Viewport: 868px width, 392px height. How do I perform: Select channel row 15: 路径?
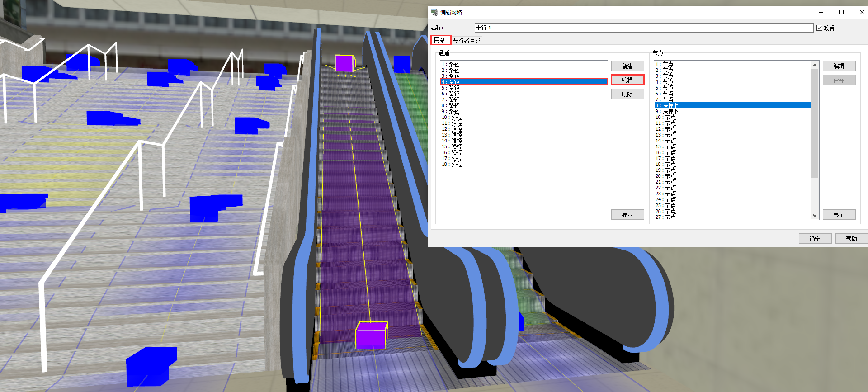(x=524, y=146)
